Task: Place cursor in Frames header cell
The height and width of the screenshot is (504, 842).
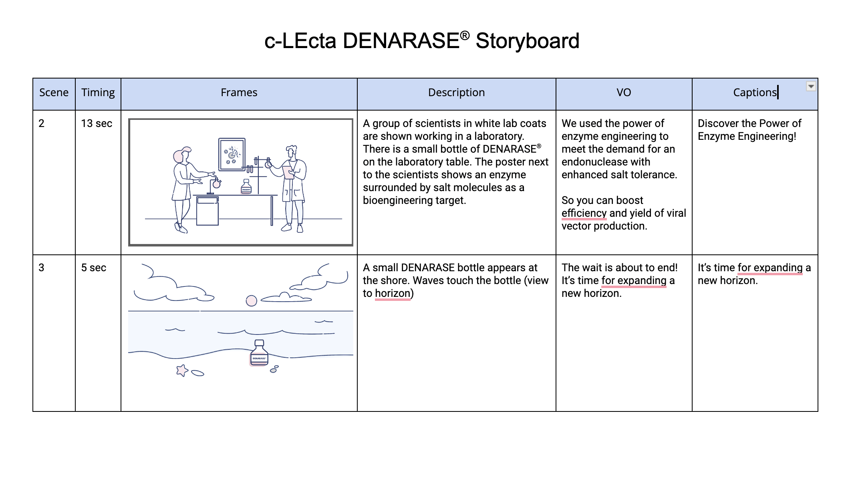Action: pyautogui.click(x=239, y=93)
